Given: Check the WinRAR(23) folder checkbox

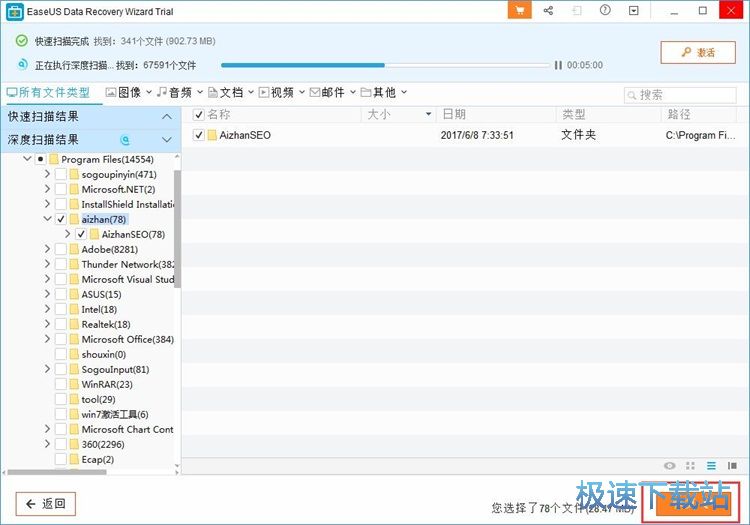Looking at the screenshot, I should 61,384.
